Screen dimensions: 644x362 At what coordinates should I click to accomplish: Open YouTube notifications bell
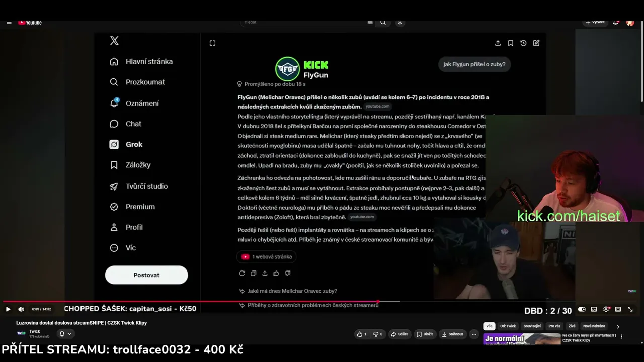616,22
